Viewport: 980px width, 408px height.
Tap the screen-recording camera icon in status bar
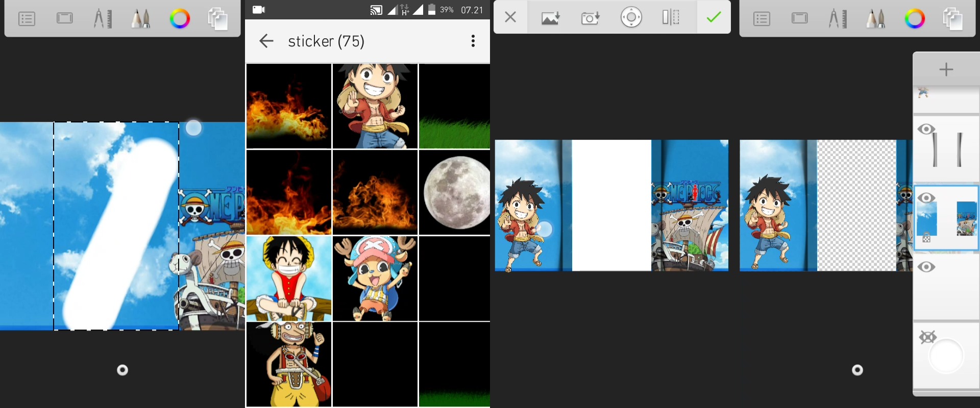(259, 10)
